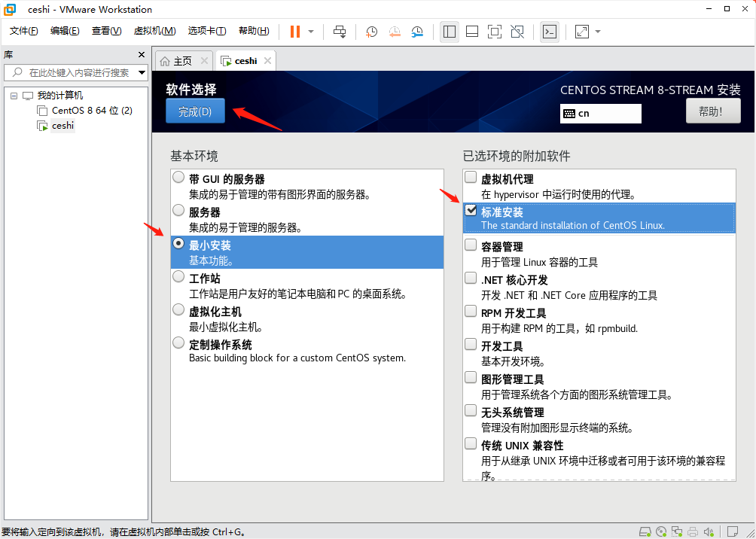Click the VMware Workstation logo in title bar
This screenshot has height=539, width=756.
(x=10, y=9)
